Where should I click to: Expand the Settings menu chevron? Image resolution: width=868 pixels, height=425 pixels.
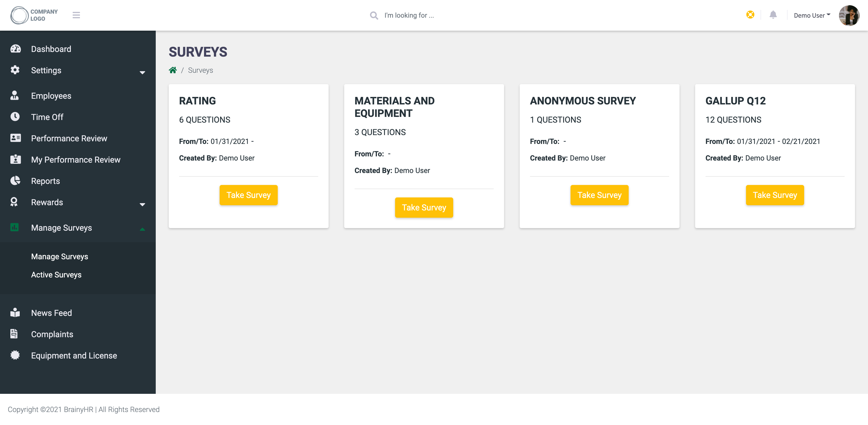coord(143,72)
